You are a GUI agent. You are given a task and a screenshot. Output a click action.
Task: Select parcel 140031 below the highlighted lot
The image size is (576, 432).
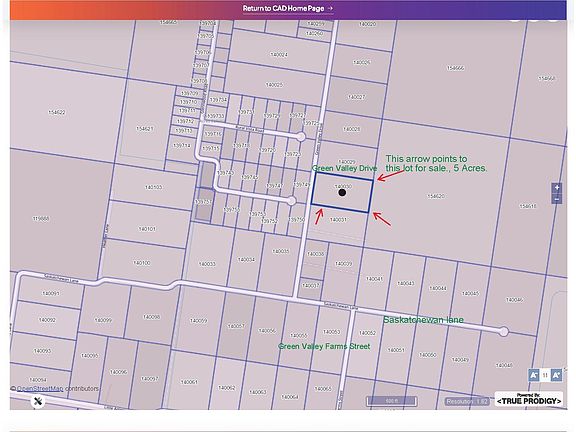pos(338,220)
